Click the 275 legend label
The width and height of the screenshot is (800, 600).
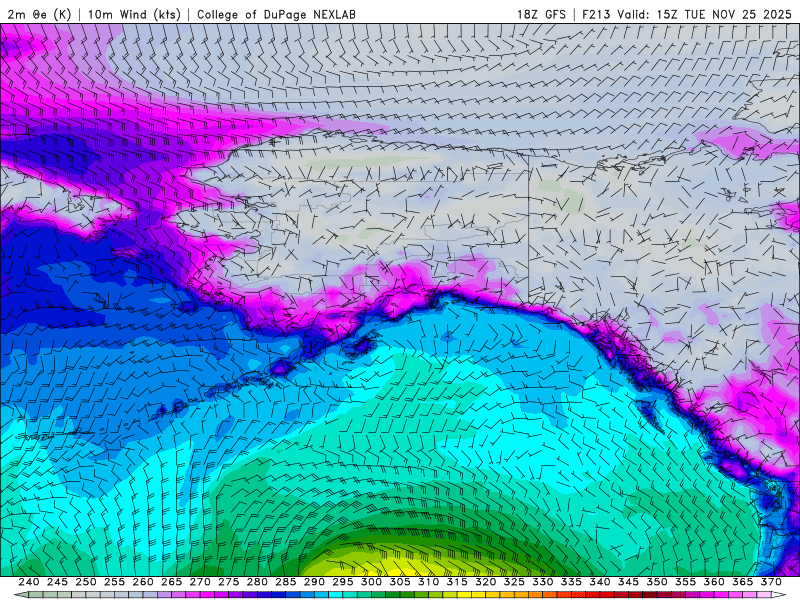pyautogui.click(x=229, y=582)
